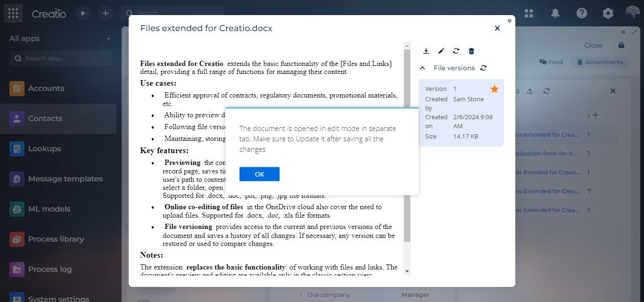Switch to the Attachments tab

(x=599, y=62)
